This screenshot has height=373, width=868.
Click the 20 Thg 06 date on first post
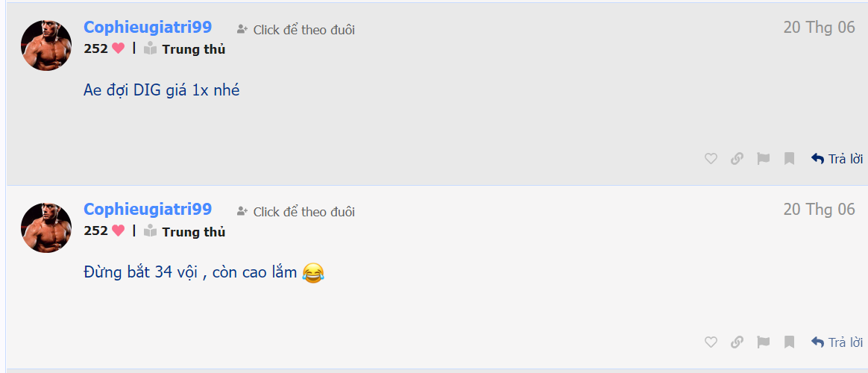[820, 27]
